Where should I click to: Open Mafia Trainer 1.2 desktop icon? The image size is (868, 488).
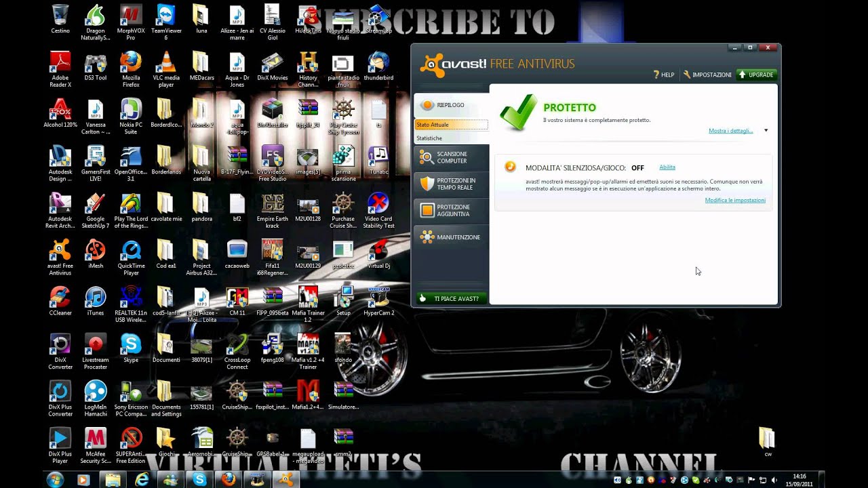[x=308, y=305]
